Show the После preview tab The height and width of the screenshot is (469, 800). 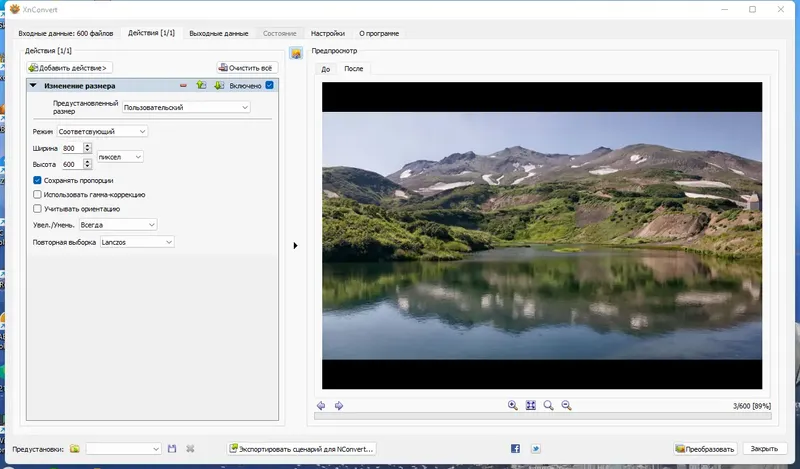354,68
